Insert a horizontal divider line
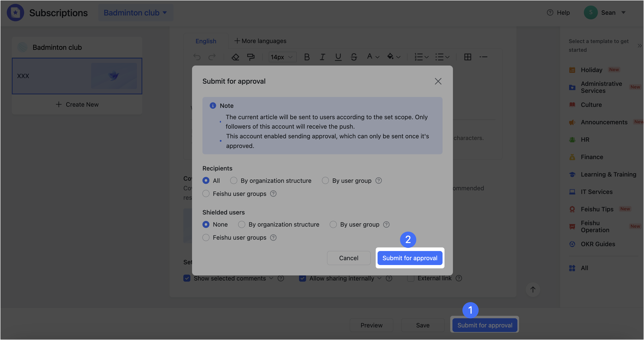This screenshot has height=340, width=644. [x=483, y=57]
